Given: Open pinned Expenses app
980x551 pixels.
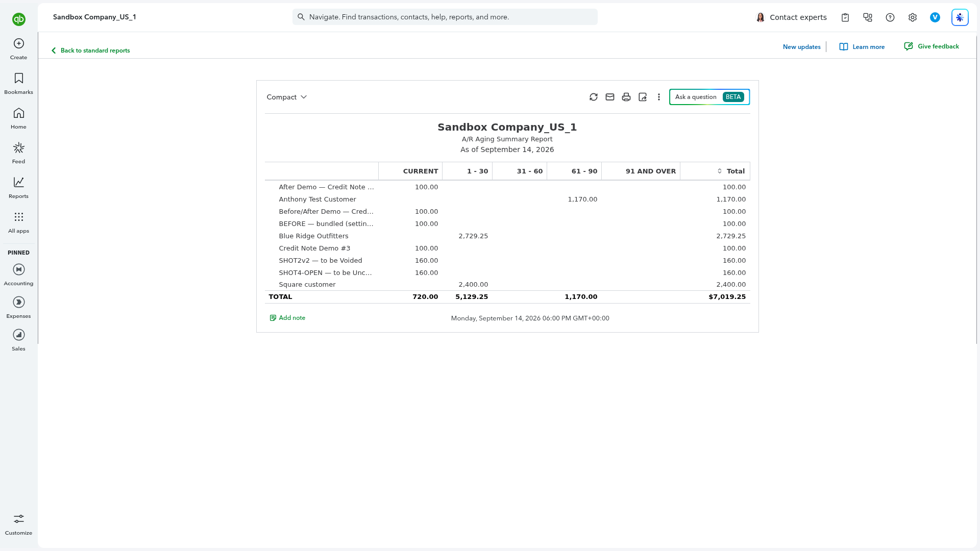Looking at the screenshot, I should [x=19, y=308].
